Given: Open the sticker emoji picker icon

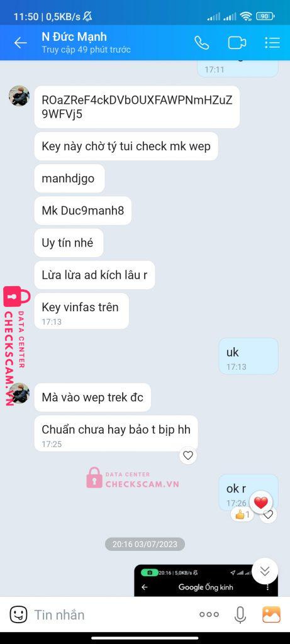Looking at the screenshot, I should pyautogui.click(x=18, y=614).
